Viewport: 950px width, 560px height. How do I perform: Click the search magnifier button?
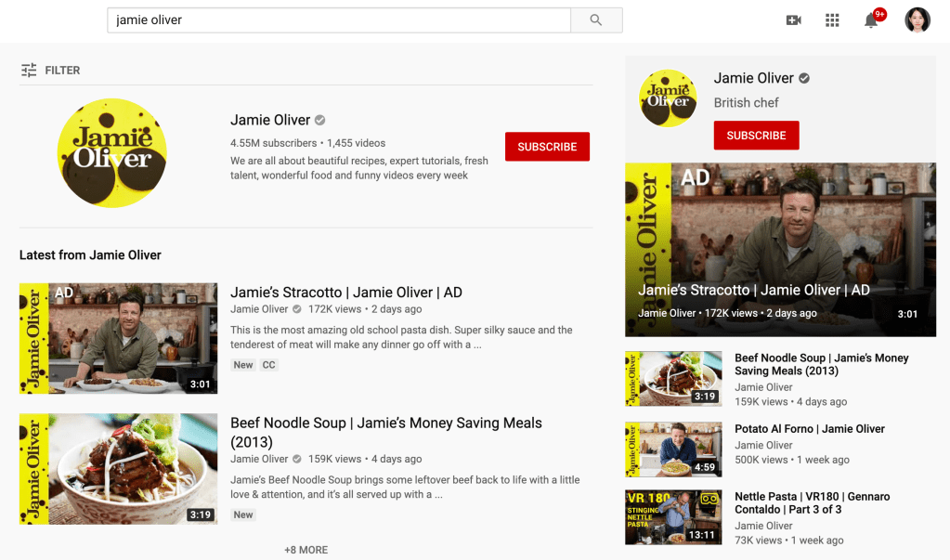[x=596, y=20]
